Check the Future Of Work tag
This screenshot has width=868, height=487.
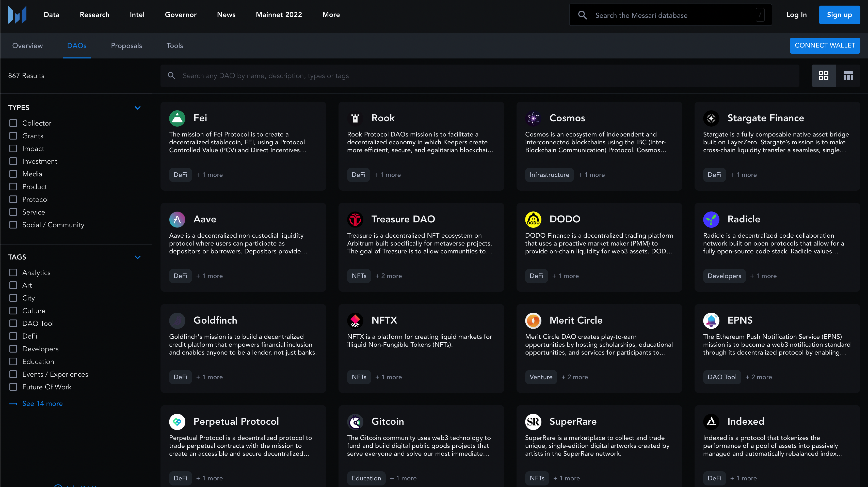coord(13,387)
